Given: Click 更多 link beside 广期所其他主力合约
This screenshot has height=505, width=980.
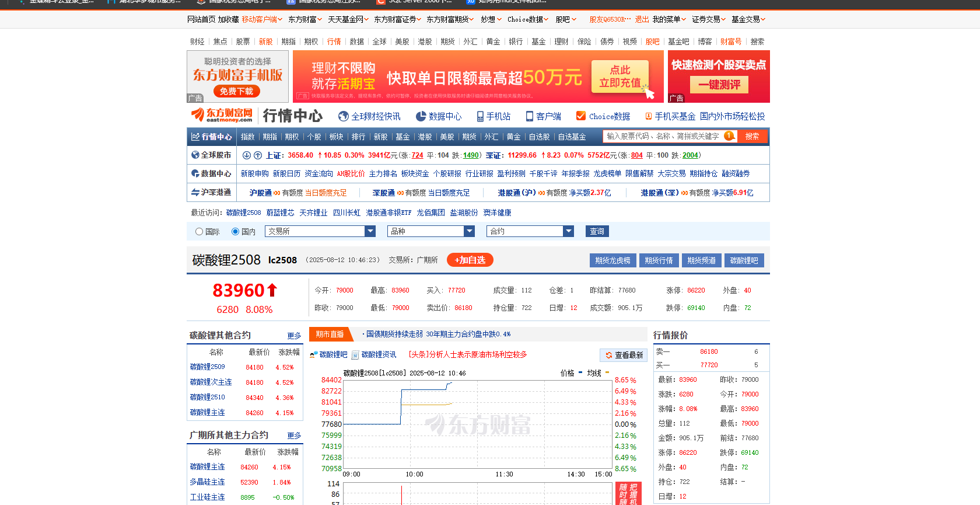Looking at the screenshot, I should [x=294, y=436].
